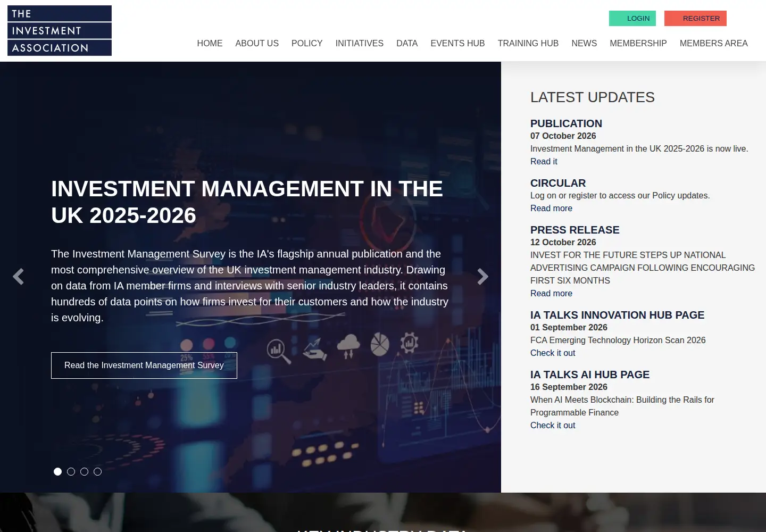
Task: Open the MEMBERSHIP menu
Action: pyautogui.click(x=638, y=43)
